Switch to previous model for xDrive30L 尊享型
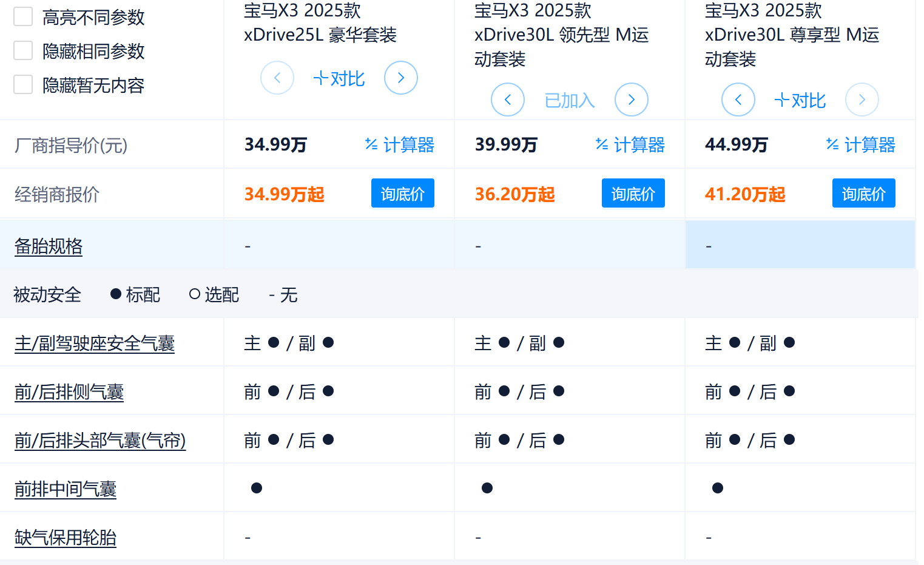Viewport: 924px width, 565px height. click(x=738, y=100)
